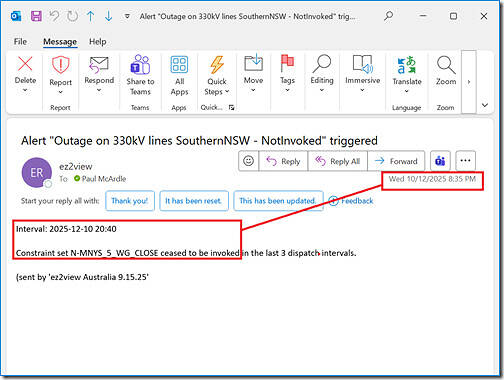
Task: Click the Save icon in title bar
Action: click(x=36, y=16)
